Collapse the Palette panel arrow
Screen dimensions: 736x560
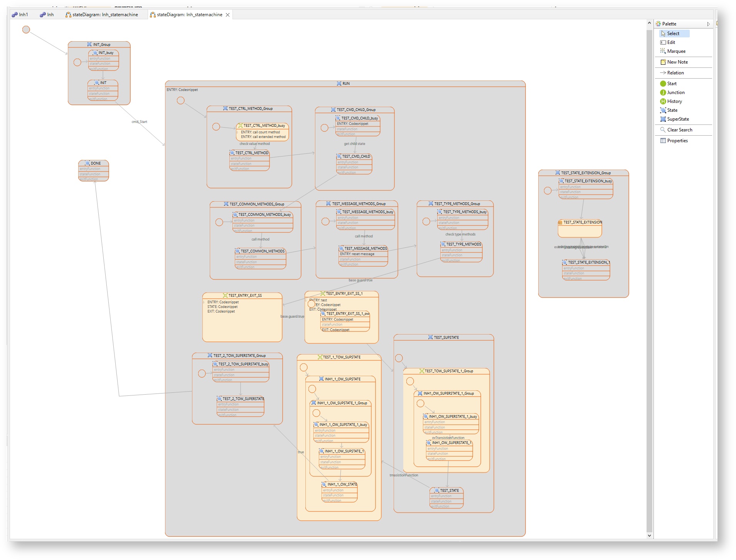click(708, 24)
